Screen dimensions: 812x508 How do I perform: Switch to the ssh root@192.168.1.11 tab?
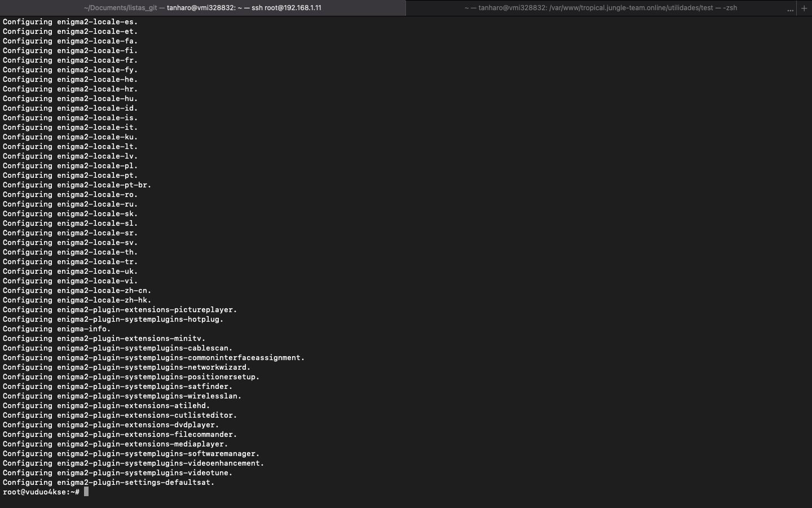202,8
